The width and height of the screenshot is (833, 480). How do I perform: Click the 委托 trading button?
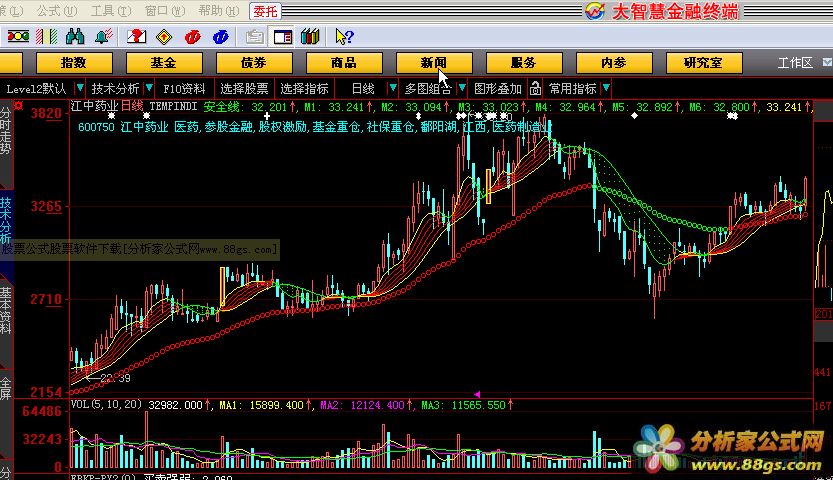click(265, 11)
